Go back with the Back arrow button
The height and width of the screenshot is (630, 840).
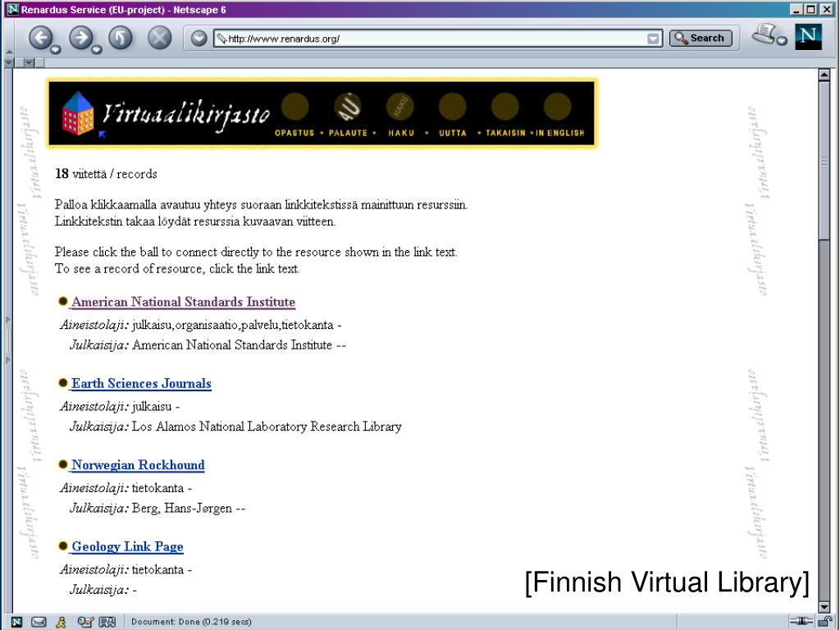coord(41,38)
